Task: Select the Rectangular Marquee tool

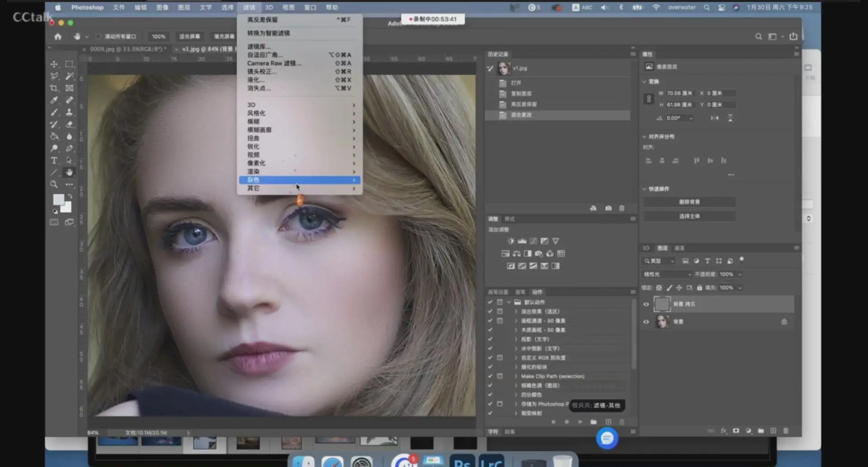Action: [69, 64]
